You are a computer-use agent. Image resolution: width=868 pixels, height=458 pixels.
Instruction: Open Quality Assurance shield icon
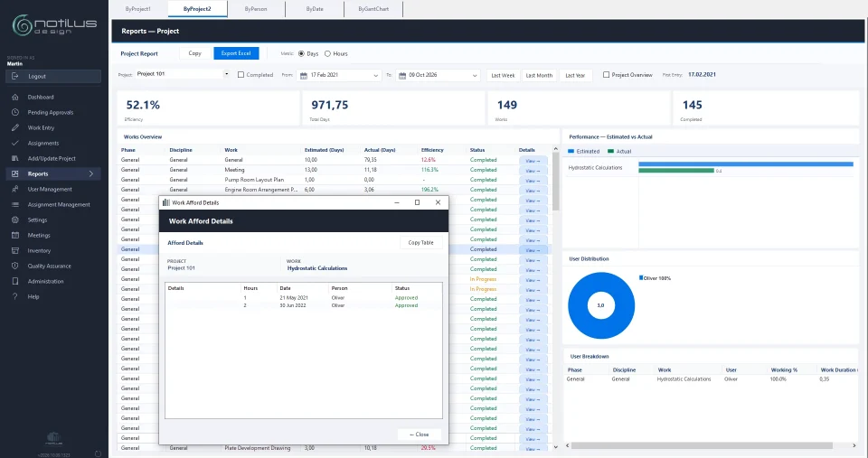(15, 266)
